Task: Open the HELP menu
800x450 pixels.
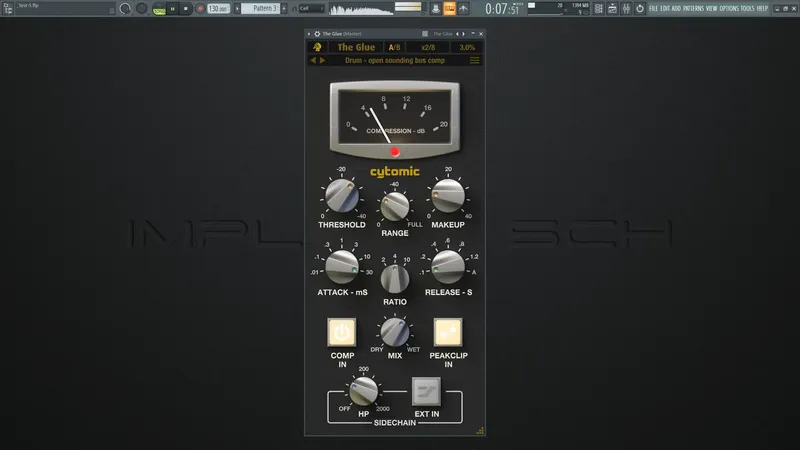Action: [762, 9]
